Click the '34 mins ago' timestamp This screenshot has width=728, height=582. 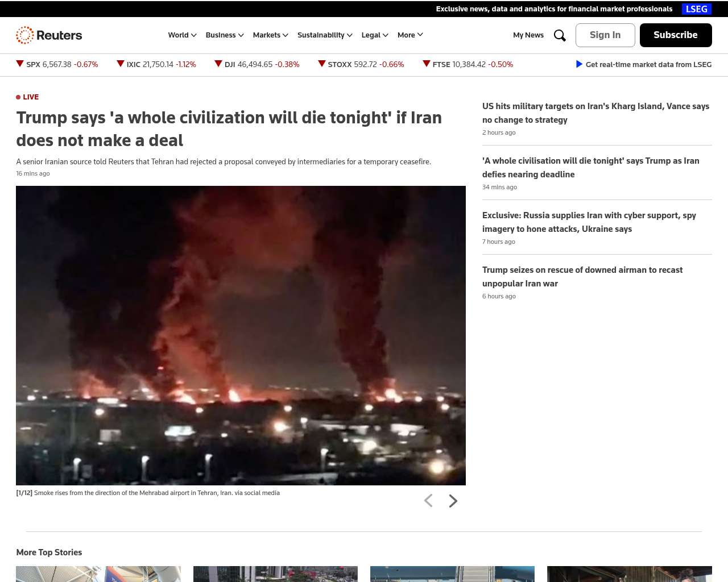[x=499, y=188]
